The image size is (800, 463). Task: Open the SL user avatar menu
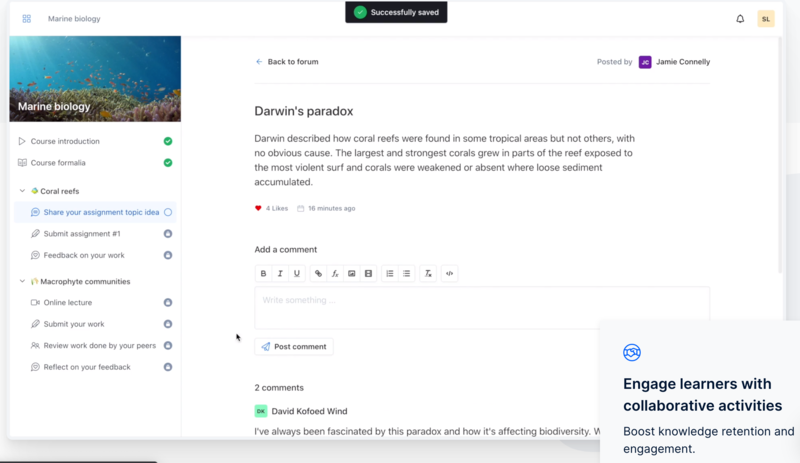pos(766,19)
